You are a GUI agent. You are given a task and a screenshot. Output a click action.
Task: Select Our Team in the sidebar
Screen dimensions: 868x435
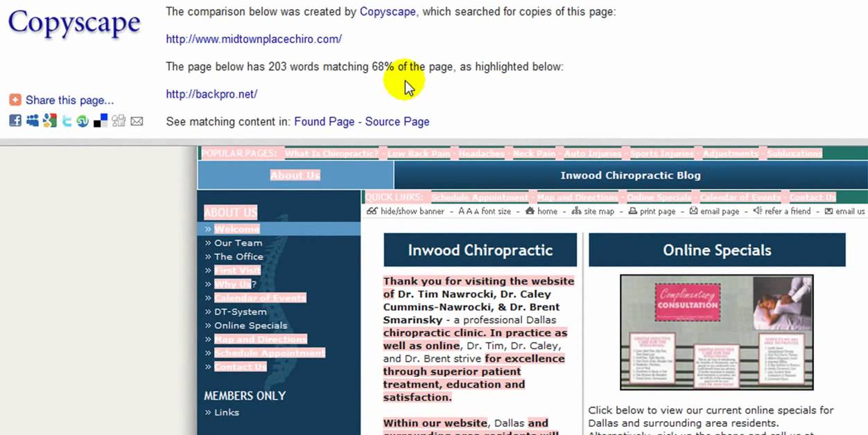(x=238, y=243)
